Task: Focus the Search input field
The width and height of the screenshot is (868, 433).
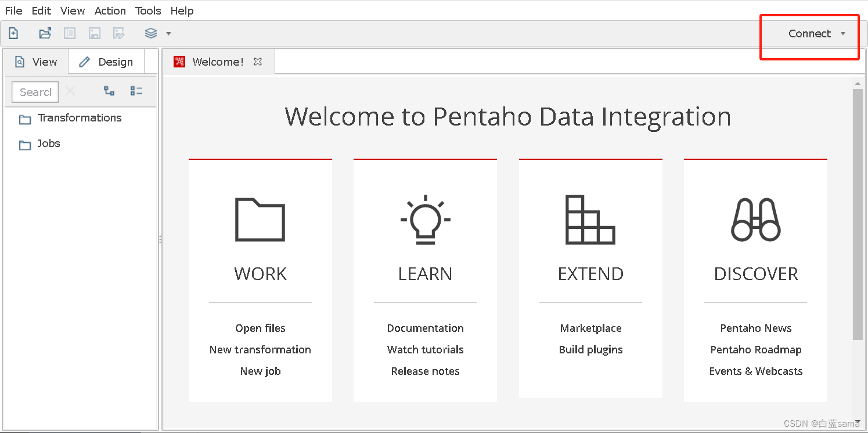Action: [x=35, y=92]
